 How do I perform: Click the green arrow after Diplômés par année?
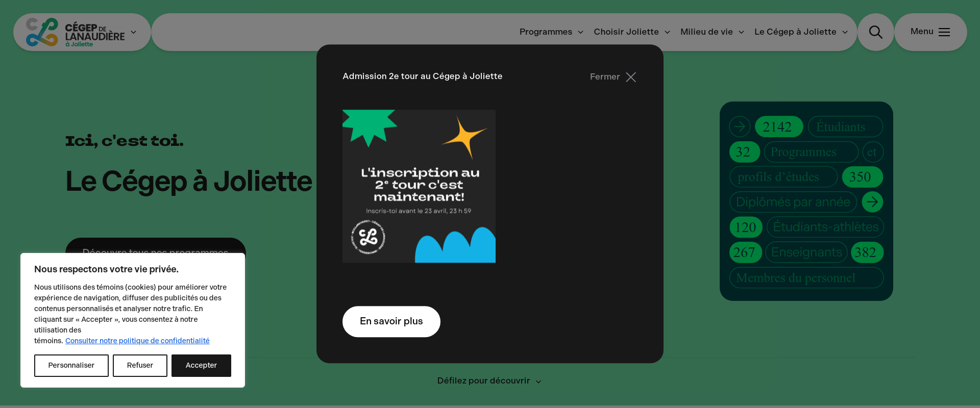coord(872,202)
